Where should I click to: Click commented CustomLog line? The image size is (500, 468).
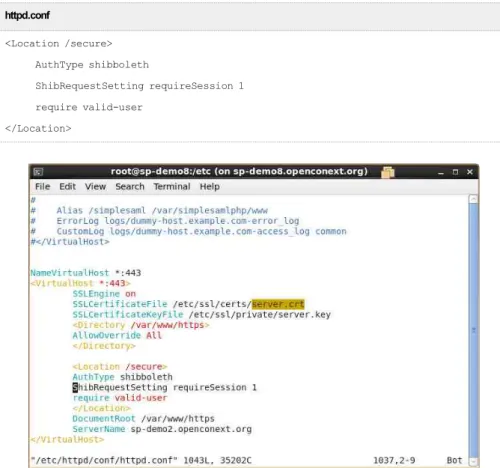tap(188, 231)
